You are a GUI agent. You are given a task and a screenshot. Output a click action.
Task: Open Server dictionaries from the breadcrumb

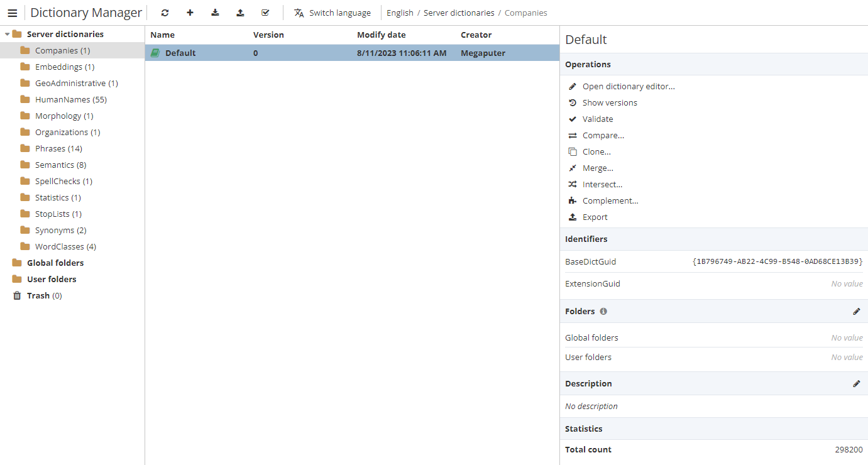pyautogui.click(x=458, y=12)
